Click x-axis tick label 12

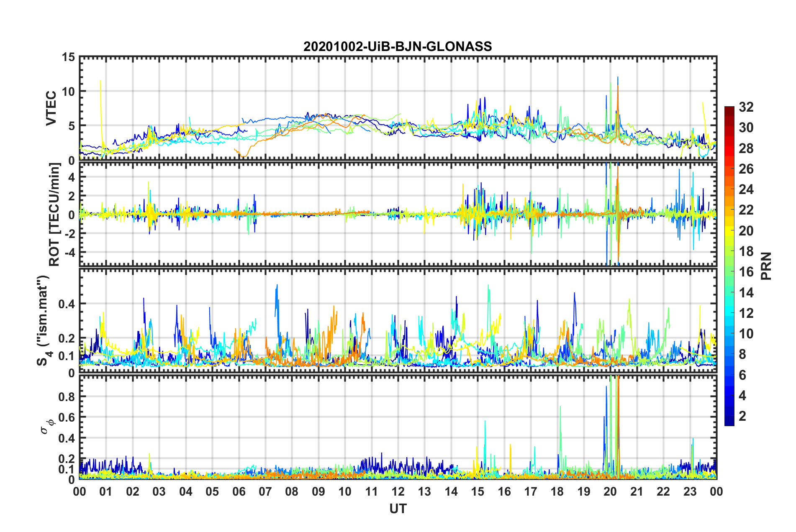[x=398, y=491]
